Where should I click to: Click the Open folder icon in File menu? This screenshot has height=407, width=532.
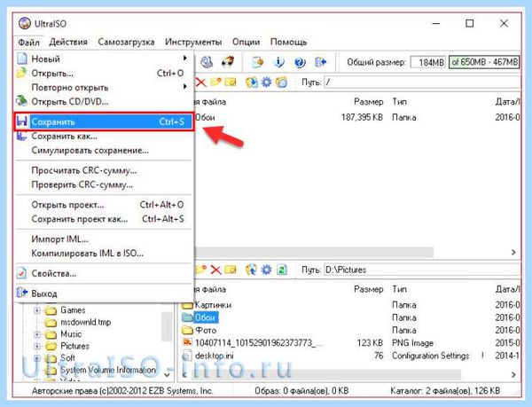[x=21, y=73]
